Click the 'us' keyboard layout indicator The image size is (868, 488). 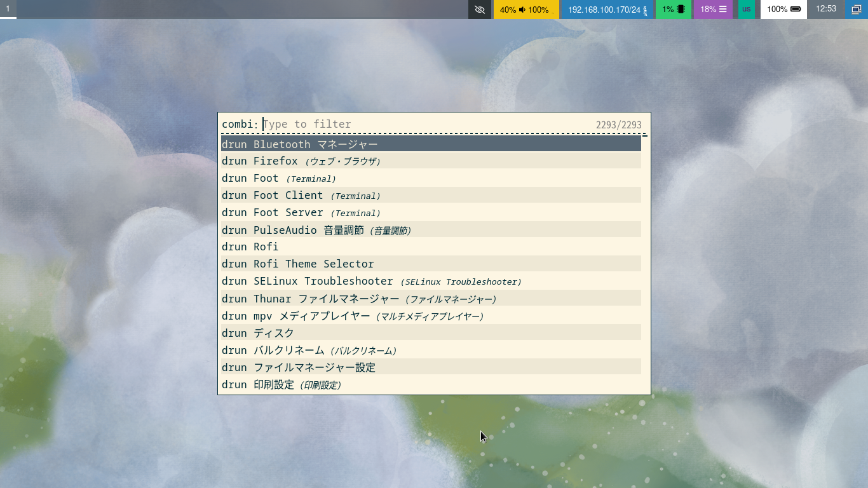point(746,10)
